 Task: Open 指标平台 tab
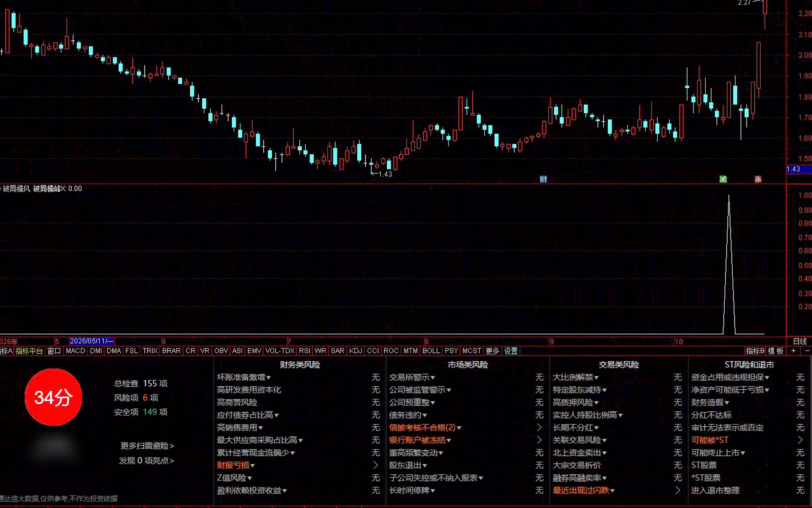point(29,351)
